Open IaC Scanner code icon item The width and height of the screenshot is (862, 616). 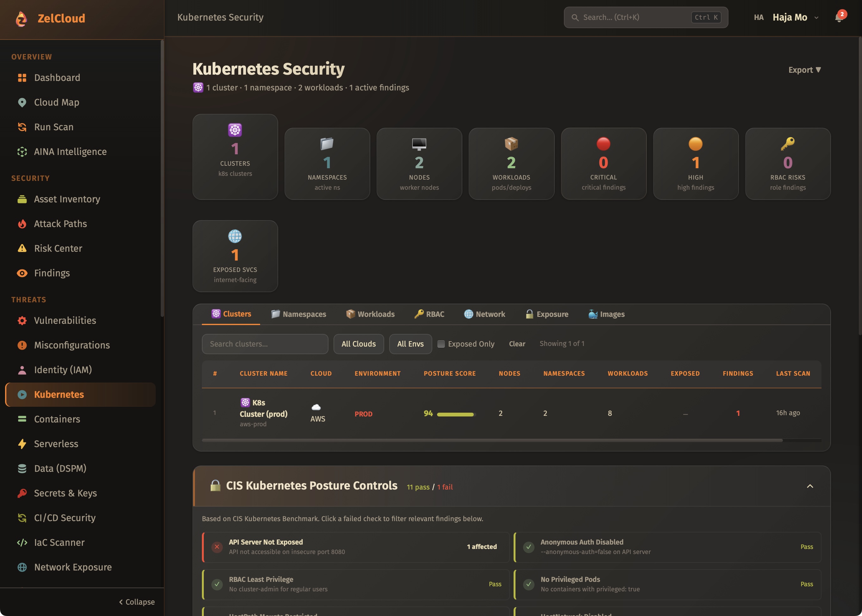click(x=22, y=542)
